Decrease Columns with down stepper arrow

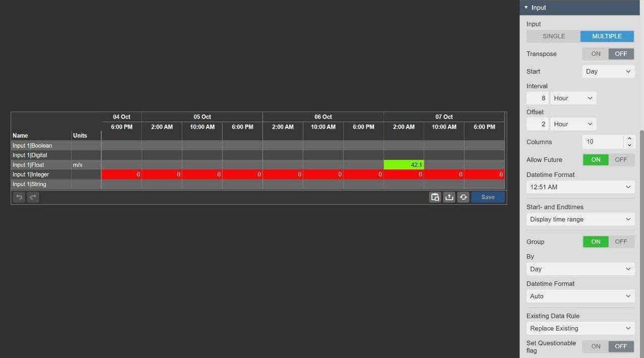pos(629,146)
